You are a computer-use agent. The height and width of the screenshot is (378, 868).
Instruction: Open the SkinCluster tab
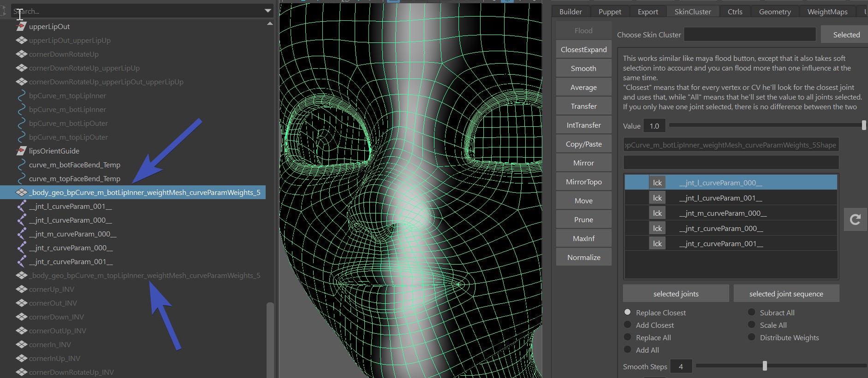coord(693,12)
